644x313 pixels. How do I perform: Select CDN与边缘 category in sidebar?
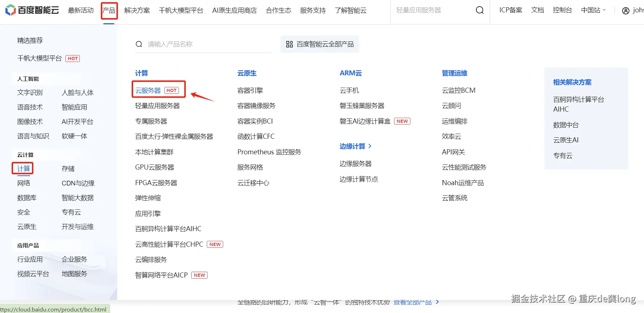click(78, 183)
